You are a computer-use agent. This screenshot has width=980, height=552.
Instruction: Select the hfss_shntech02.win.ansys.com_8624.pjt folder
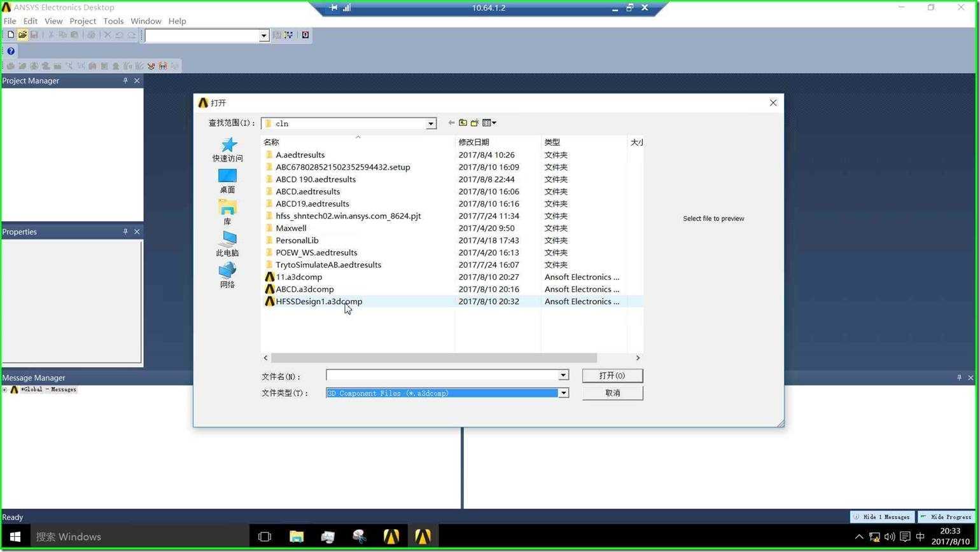coord(348,216)
